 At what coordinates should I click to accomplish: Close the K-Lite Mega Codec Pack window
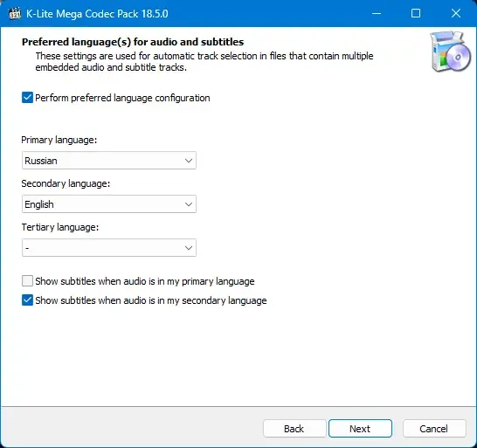pos(456,13)
